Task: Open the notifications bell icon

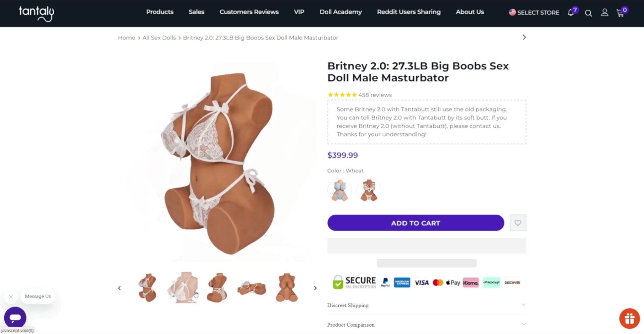Action: coord(571,13)
